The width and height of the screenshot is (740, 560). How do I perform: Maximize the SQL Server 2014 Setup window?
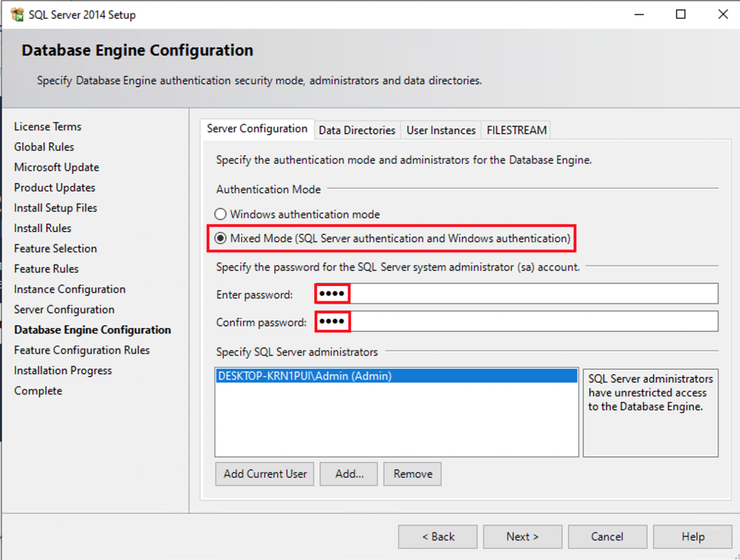(x=681, y=14)
